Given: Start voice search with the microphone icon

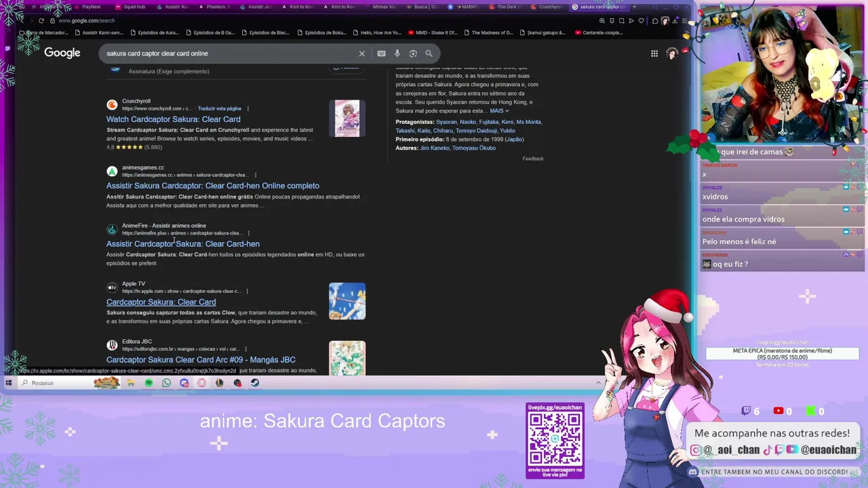Looking at the screenshot, I should (x=397, y=54).
